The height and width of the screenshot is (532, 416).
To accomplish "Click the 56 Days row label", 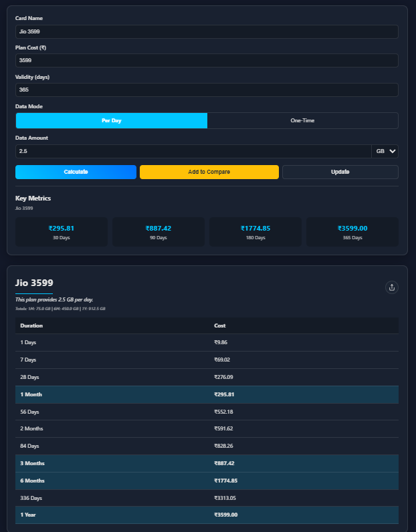I will coord(29,412).
